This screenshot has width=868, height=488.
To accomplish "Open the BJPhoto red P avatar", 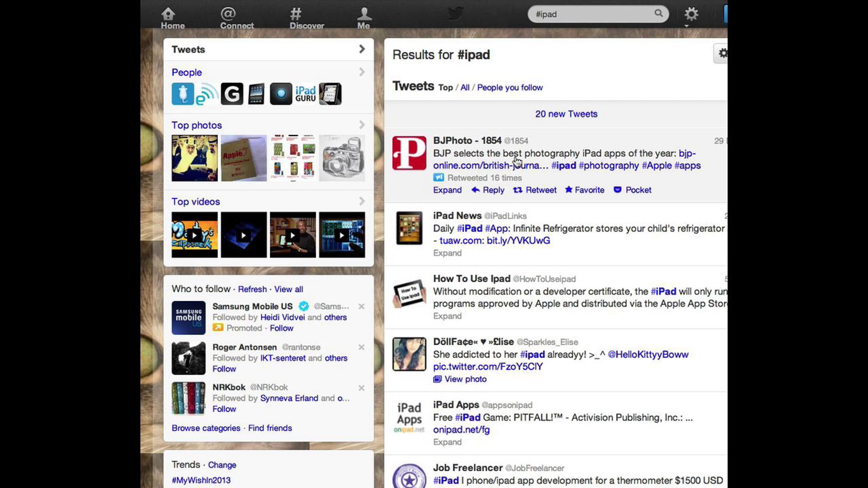I will point(409,153).
